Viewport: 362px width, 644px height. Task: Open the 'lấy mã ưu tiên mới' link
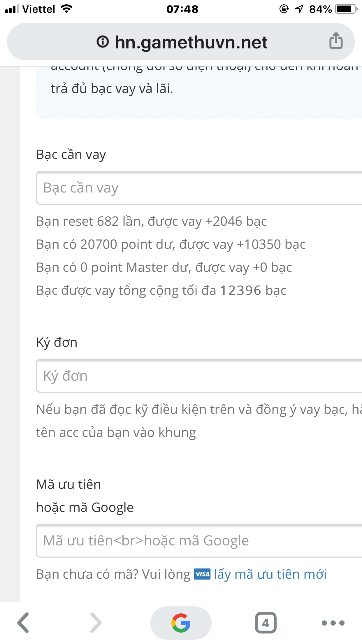[x=270, y=574]
